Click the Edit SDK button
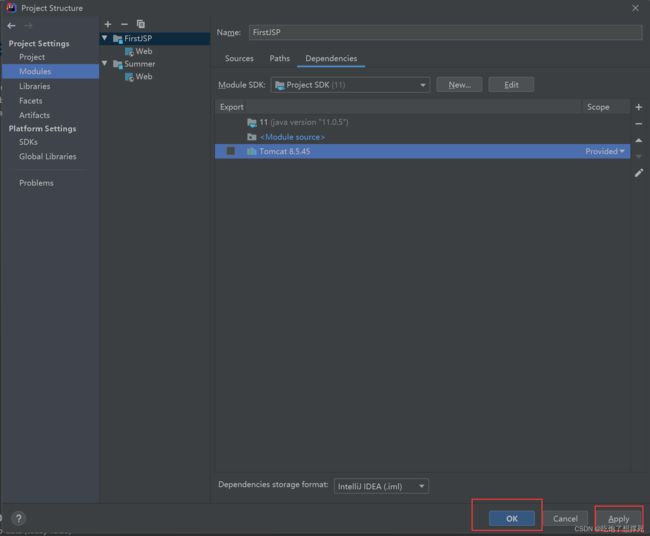This screenshot has width=650, height=536. [511, 85]
